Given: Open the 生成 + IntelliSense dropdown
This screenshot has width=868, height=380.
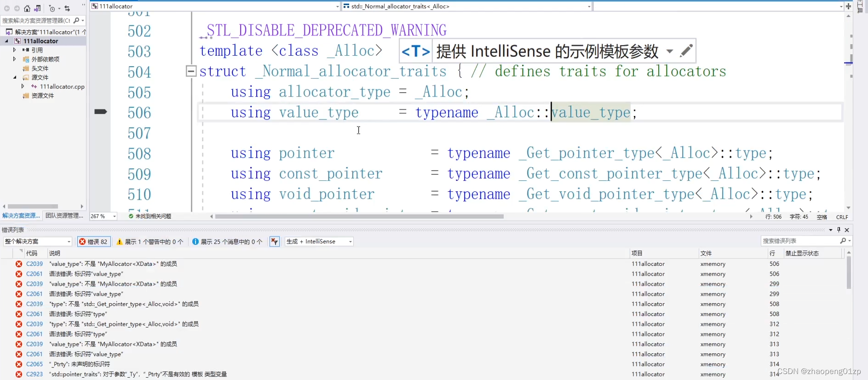Looking at the screenshot, I should pyautogui.click(x=319, y=242).
